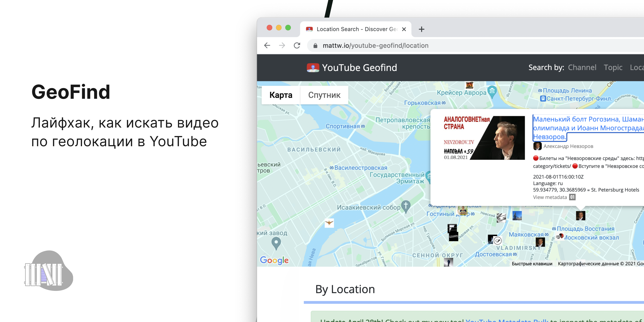Screen dimensions: 644x322
Task: Reload the page with refresh icon
Action: point(297,45)
